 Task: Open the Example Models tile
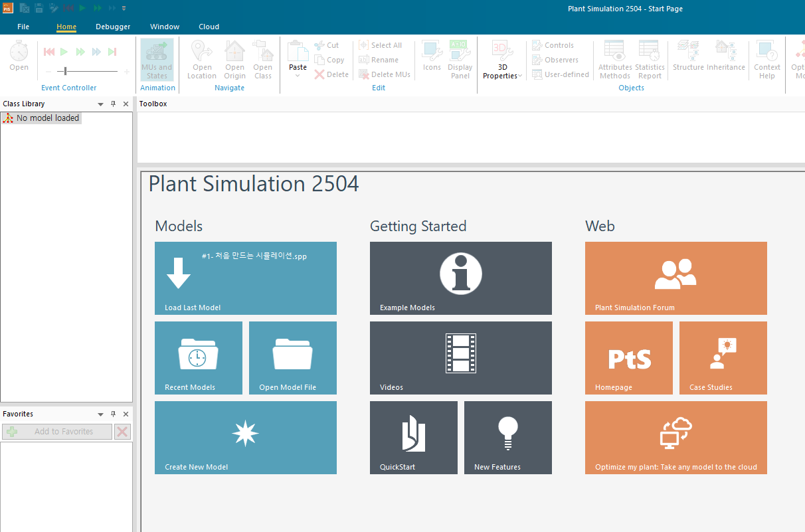point(461,278)
